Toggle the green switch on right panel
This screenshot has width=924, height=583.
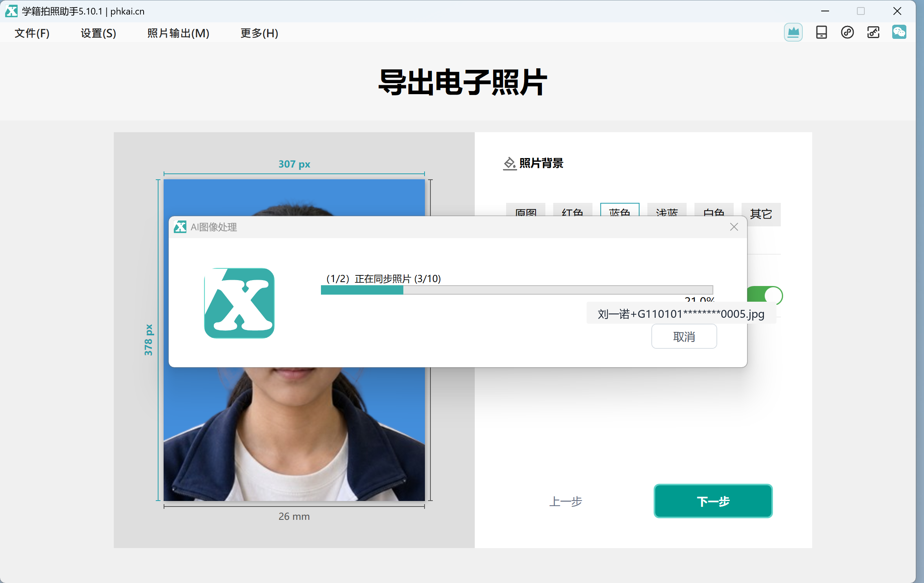765,295
